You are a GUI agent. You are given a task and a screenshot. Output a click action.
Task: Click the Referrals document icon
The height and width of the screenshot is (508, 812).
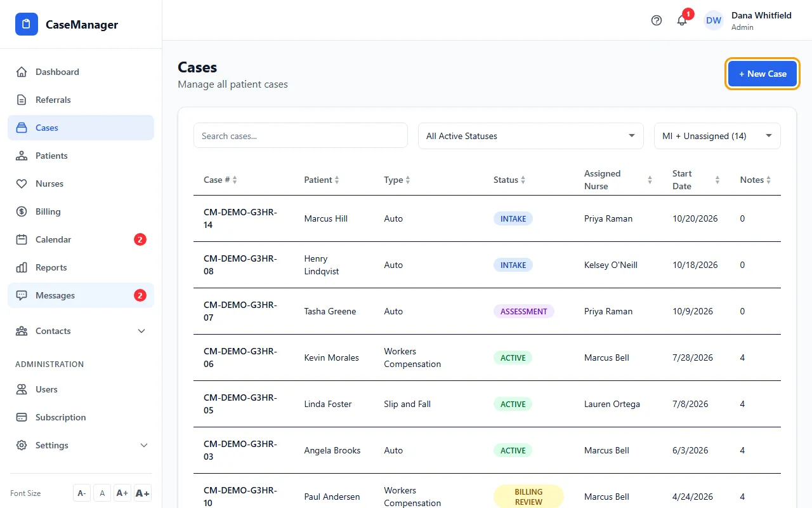[x=22, y=100]
